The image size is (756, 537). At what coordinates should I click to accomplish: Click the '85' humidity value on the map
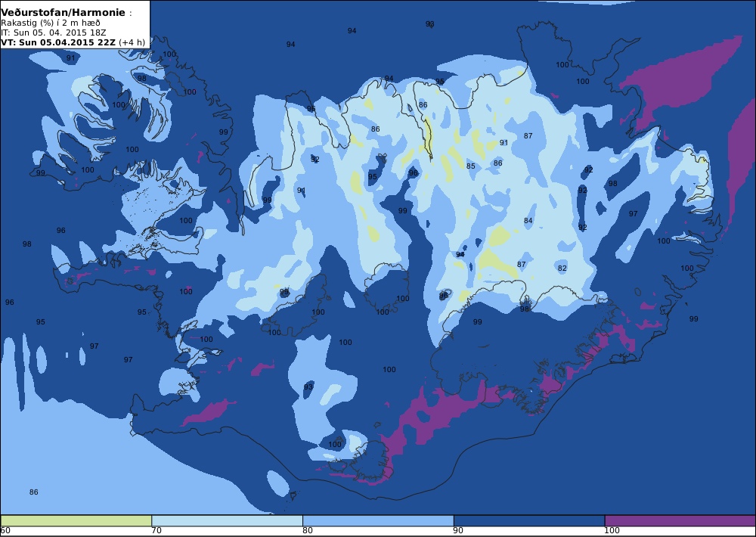(x=470, y=166)
